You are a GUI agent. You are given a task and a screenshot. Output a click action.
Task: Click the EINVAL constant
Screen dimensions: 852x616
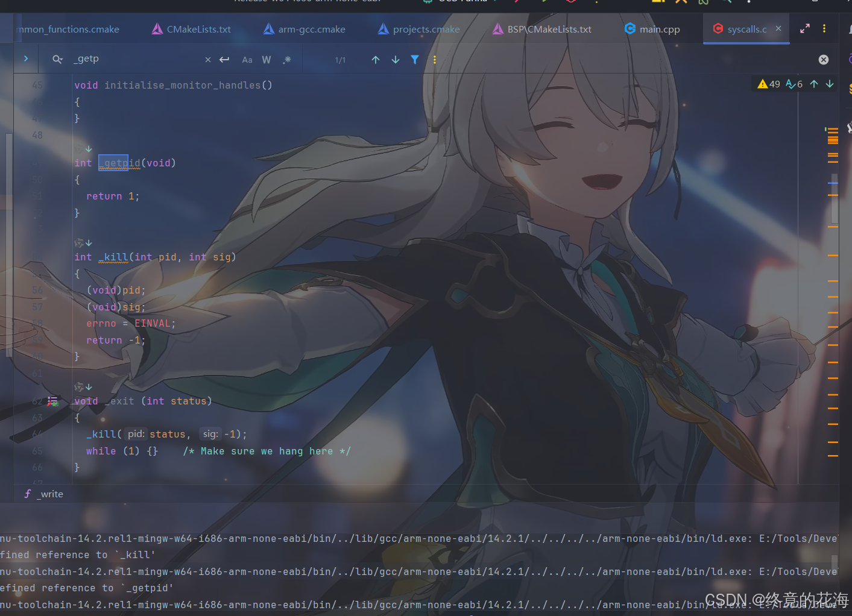coord(153,324)
